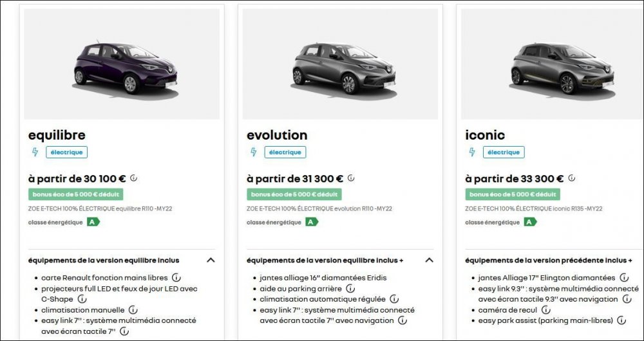
Task: Show info for climatisation manuelle
Action: [133, 310]
